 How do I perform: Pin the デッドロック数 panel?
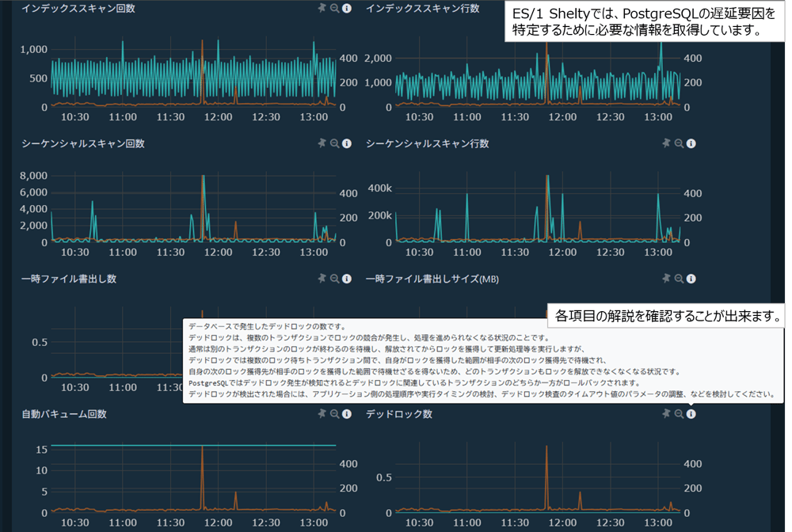click(x=666, y=412)
